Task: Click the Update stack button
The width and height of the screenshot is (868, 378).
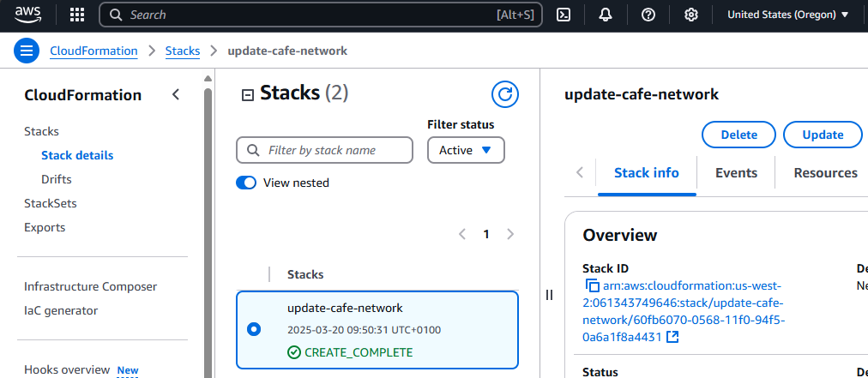Action: (x=823, y=135)
